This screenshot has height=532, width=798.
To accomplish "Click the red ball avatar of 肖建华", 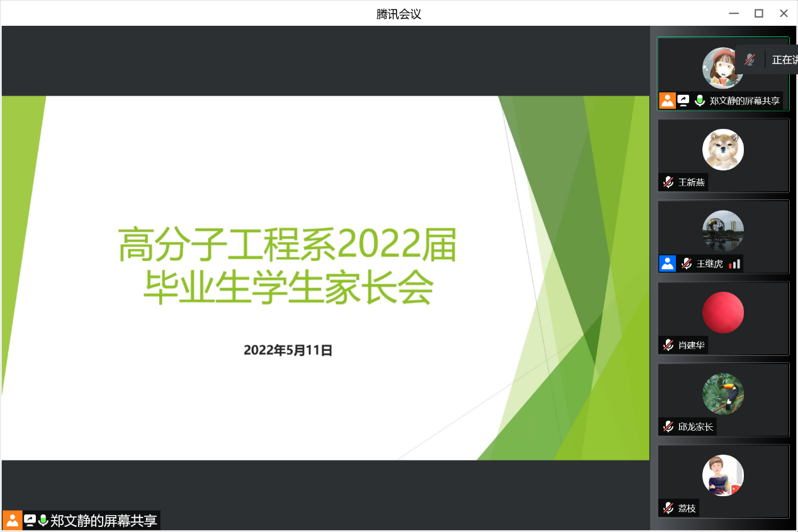I will pos(723,312).
